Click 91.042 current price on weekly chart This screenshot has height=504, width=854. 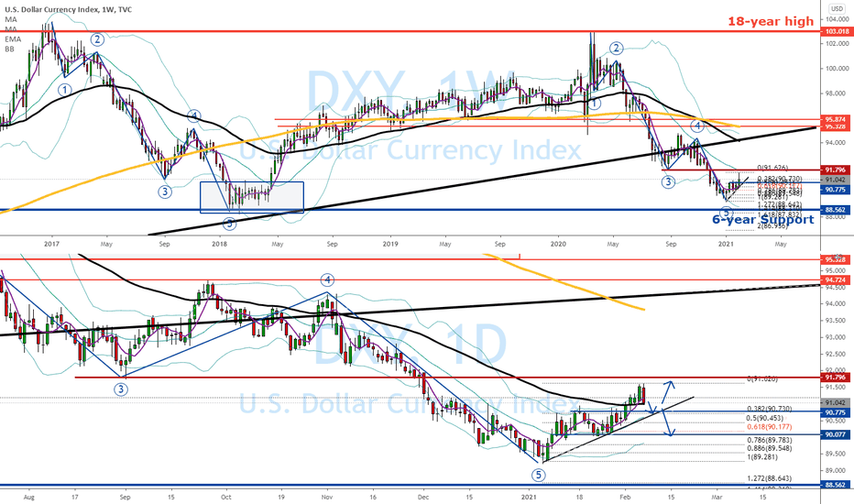tap(838, 180)
